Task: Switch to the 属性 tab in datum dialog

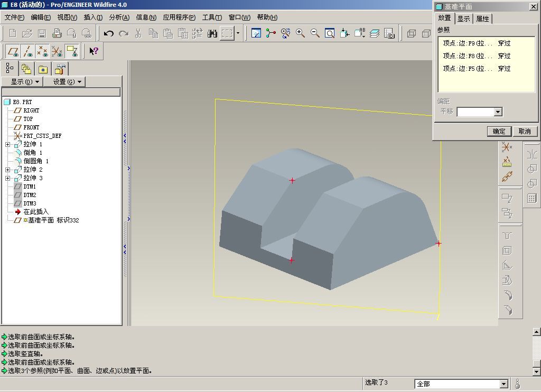Action: (482, 18)
